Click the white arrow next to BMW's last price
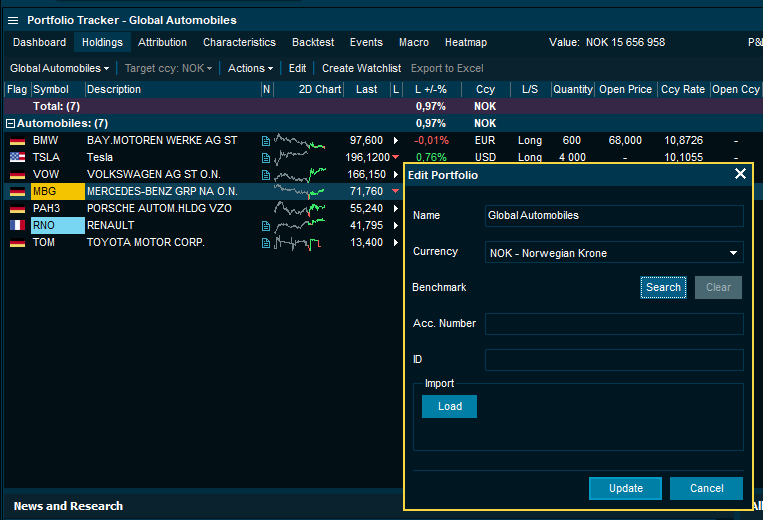Viewport: 763px width, 520px height. [x=396, y=141]
